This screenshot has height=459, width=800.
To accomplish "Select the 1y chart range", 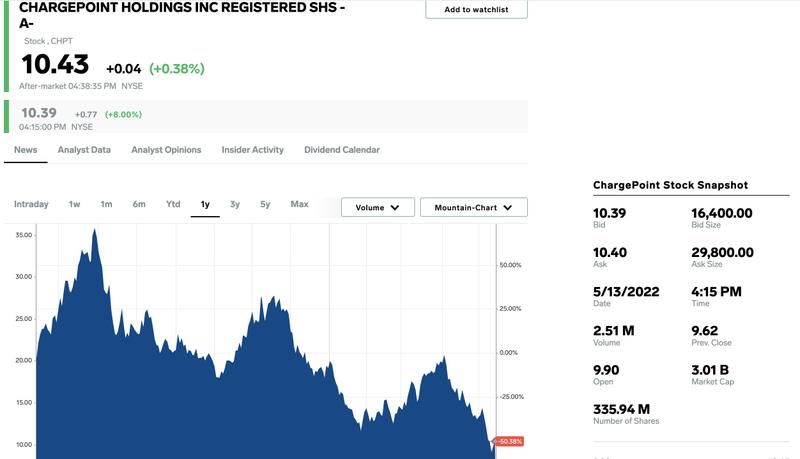I will 205,205.
